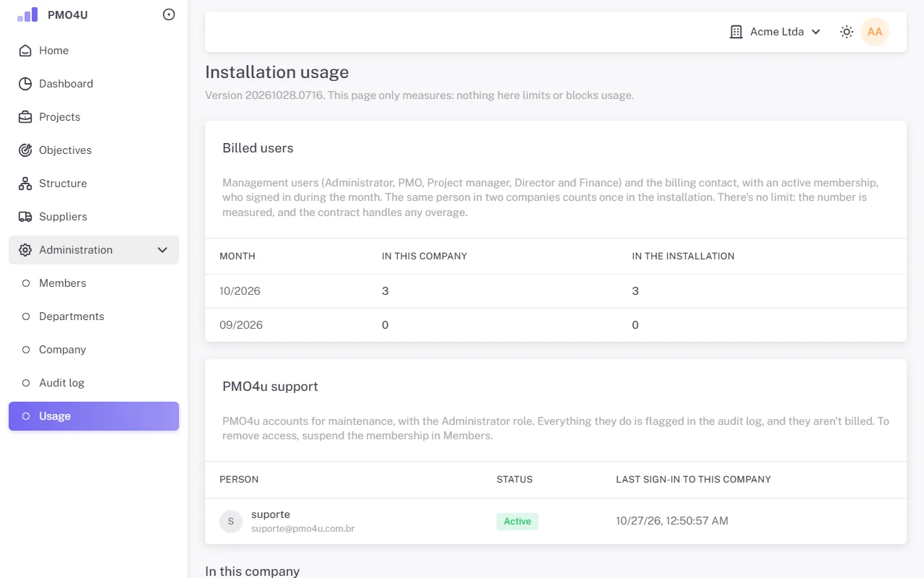The width and height of the screenshot is (924, 578).
Task: Click the Home icon in sidebar
Action: pos(25,51)
